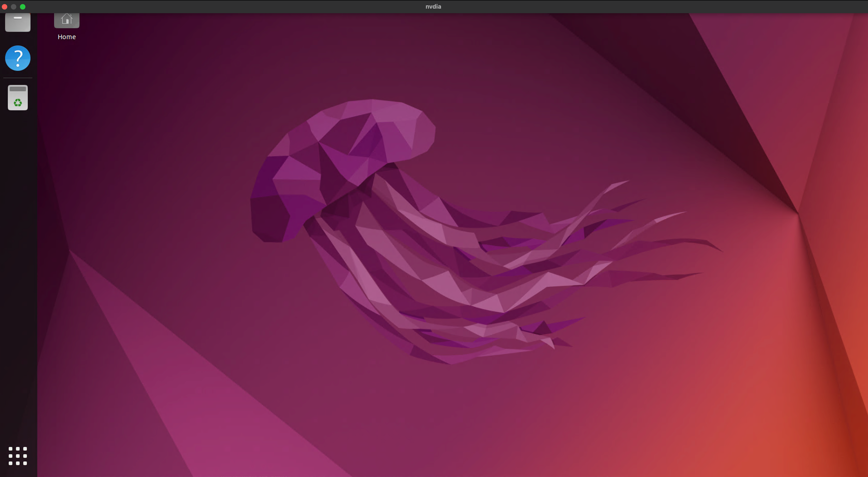868x477 pixels.
Task: Click the nvdia window title text
Action: 433,6
